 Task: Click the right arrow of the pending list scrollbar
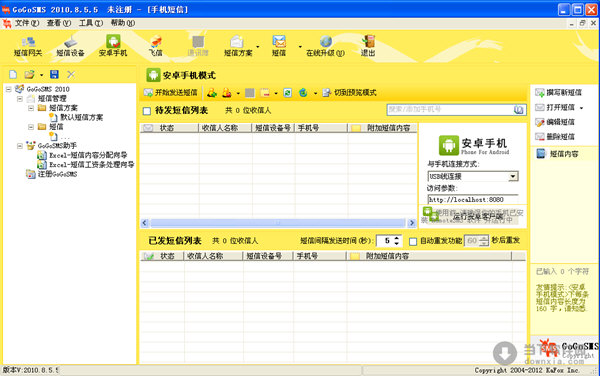point(412,223)
